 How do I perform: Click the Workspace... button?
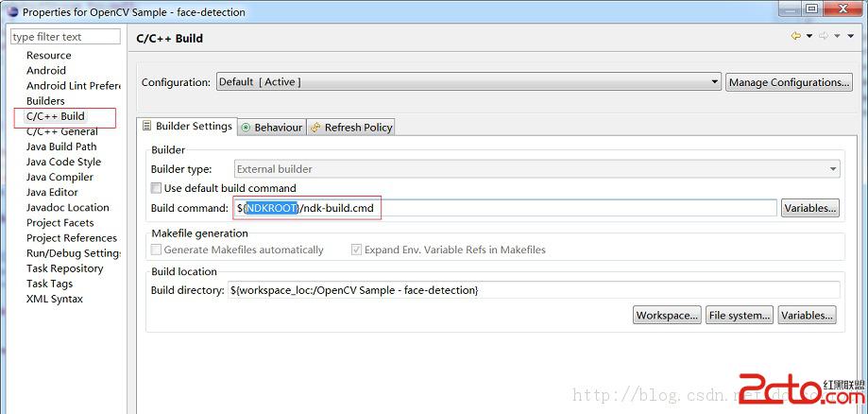[x=667, y=316]
